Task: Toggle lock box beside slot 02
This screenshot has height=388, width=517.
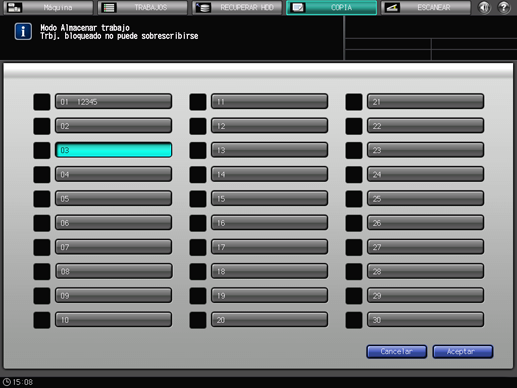Action: [x=42, y=126]
